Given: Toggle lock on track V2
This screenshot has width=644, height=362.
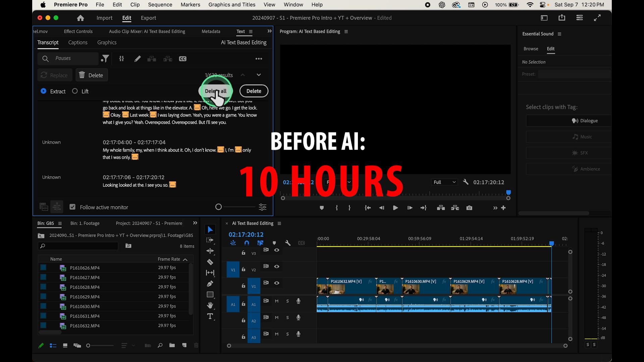Looking at the screenshot, I should tap(244, 269).
